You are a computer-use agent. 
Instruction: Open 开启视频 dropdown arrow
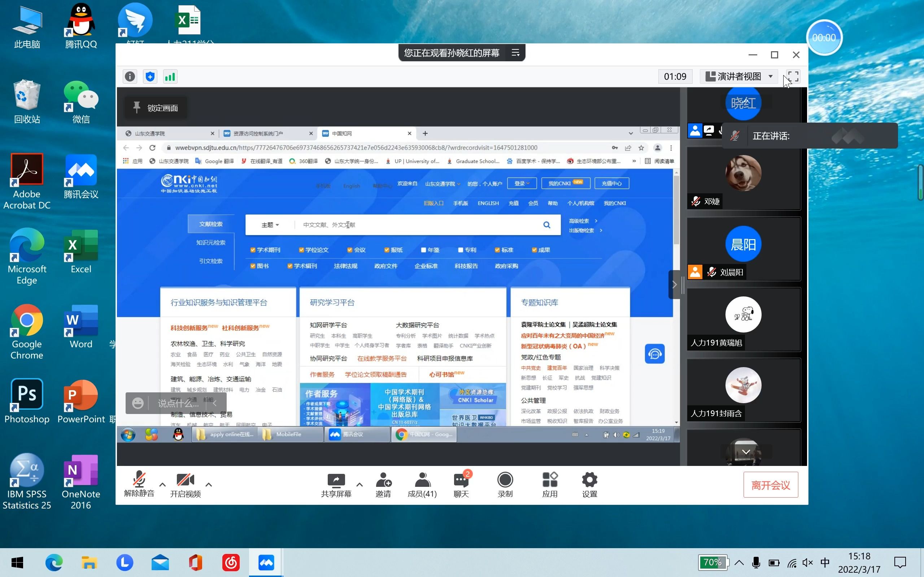click(208, 483)
